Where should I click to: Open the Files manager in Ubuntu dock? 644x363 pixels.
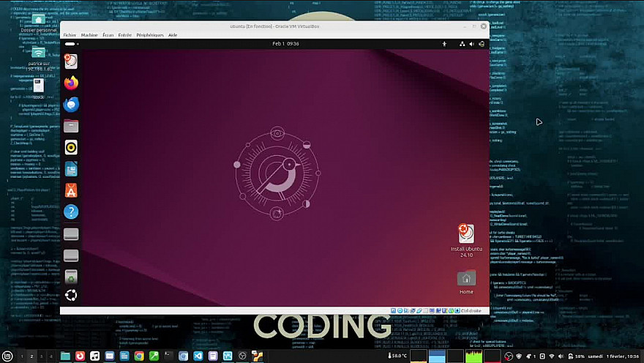[x=71, y=126]
